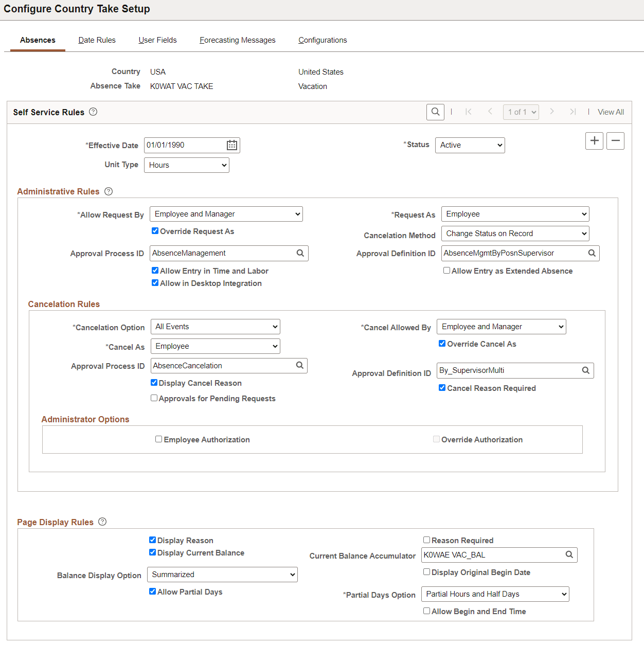Click inside the Effective Date field
This screenshot has height=645, width=644.
[x=180, y=145]
